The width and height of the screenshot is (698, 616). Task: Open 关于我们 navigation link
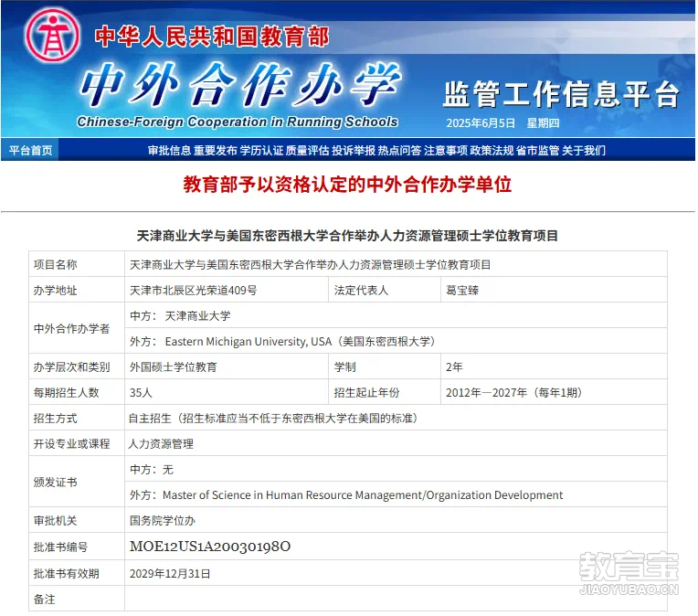pyautogui.click(x=584, y=151)
